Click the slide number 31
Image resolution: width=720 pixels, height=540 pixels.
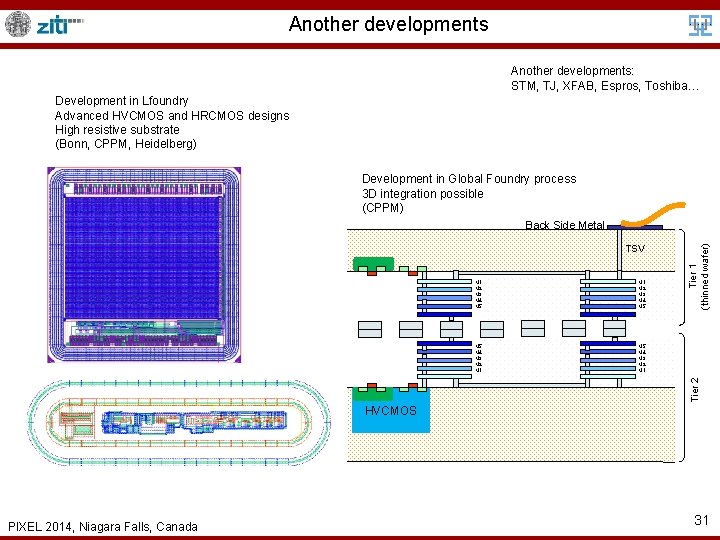701,520
